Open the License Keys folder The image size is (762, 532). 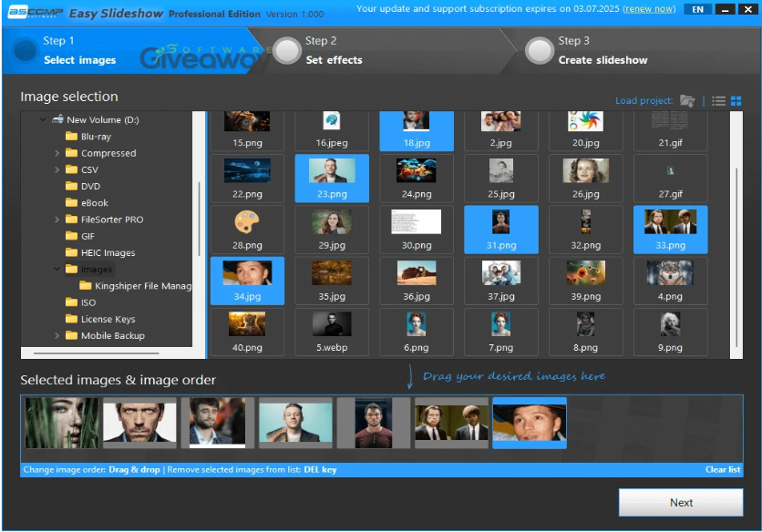click(100, 319)
